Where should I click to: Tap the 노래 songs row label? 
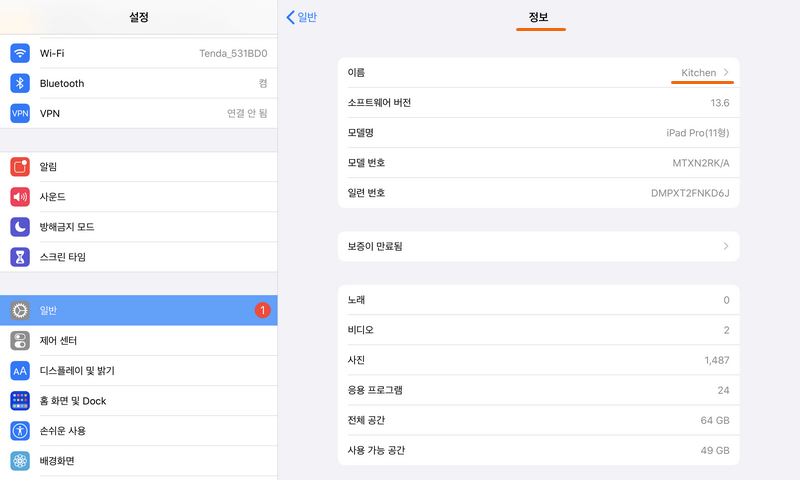356,300
